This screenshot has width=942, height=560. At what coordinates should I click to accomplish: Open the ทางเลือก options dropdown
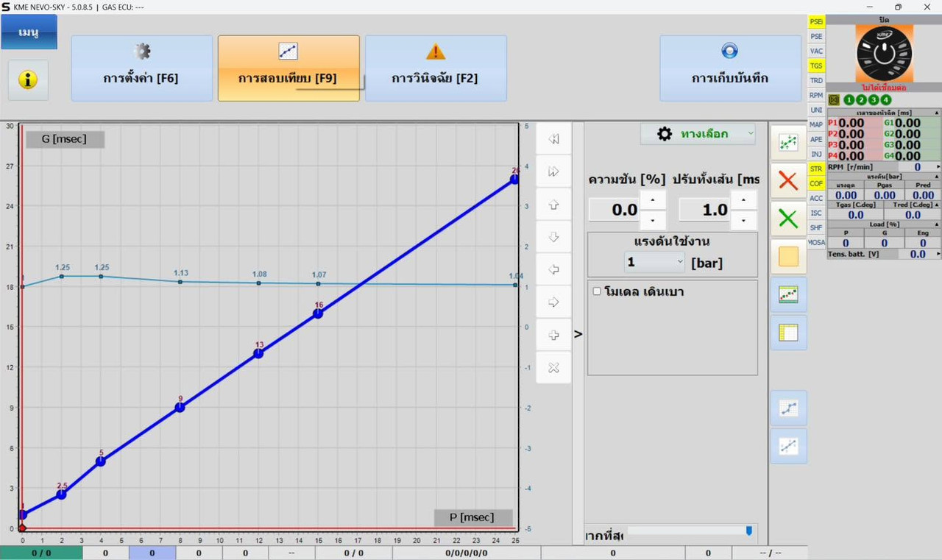pos(698,134)
